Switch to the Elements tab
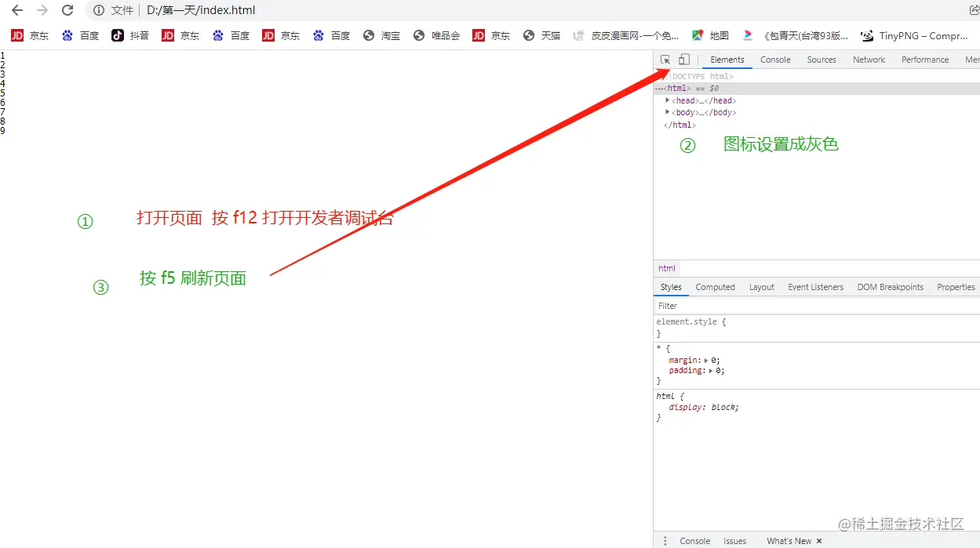 [727, 60]
